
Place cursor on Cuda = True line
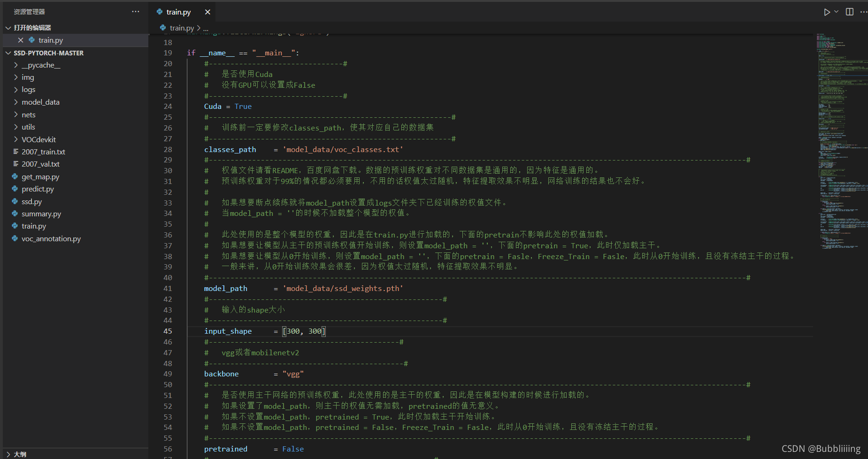[x=228, y=107]
